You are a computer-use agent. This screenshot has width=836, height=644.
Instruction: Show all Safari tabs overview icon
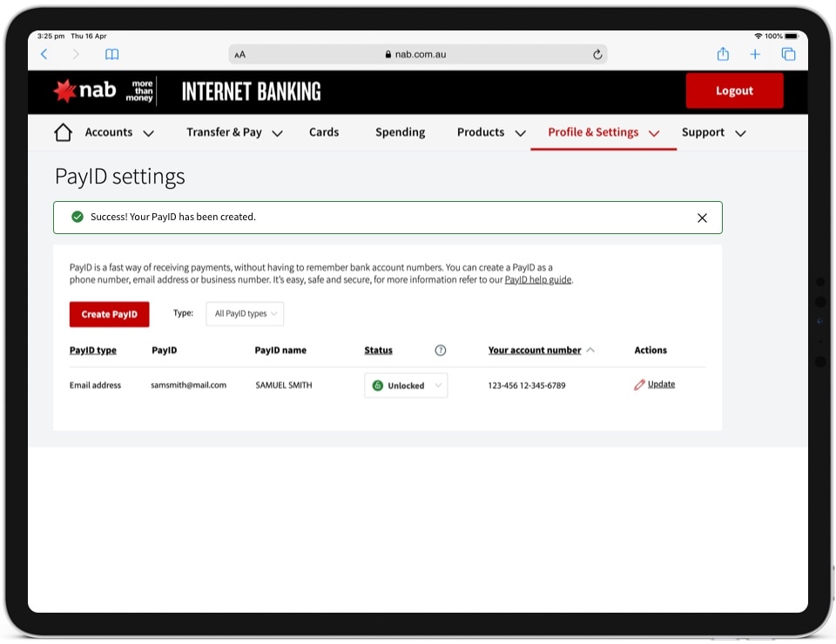click(788, 54)
